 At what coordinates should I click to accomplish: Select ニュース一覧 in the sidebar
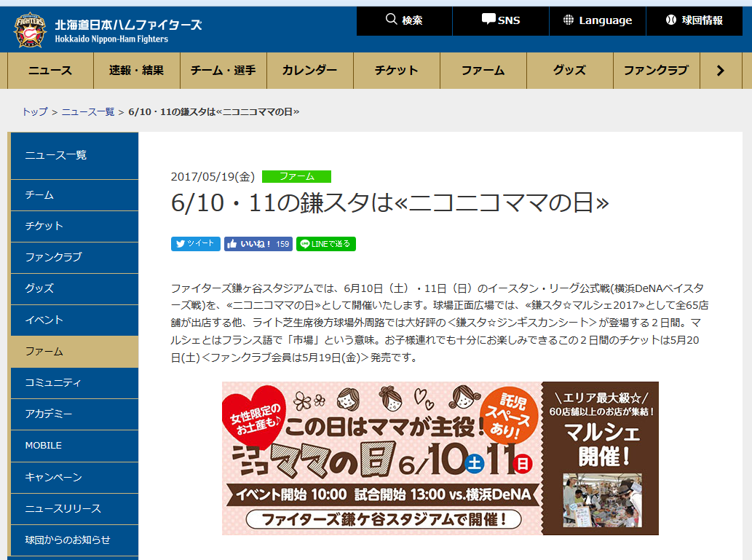tap(74, 156)
